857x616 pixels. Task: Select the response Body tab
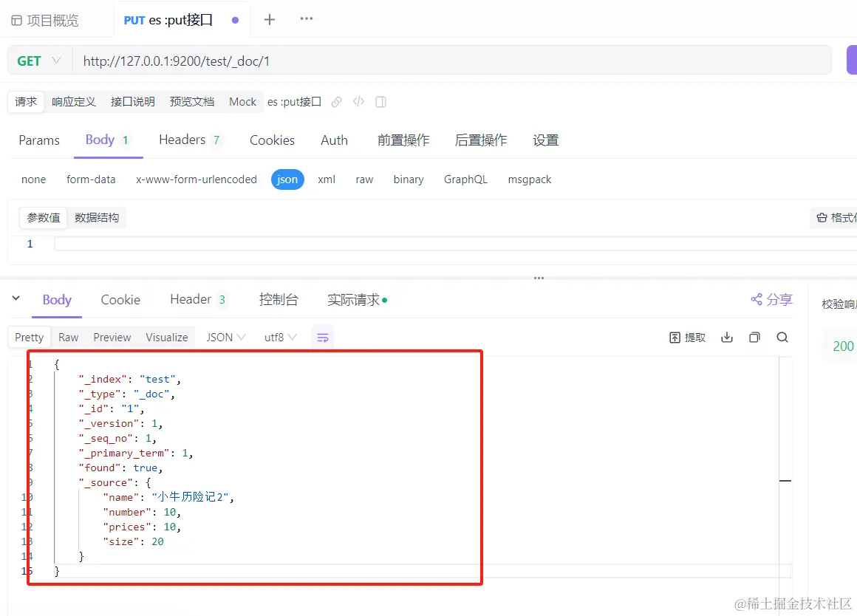pyautogui.click(x=57, y=300)
